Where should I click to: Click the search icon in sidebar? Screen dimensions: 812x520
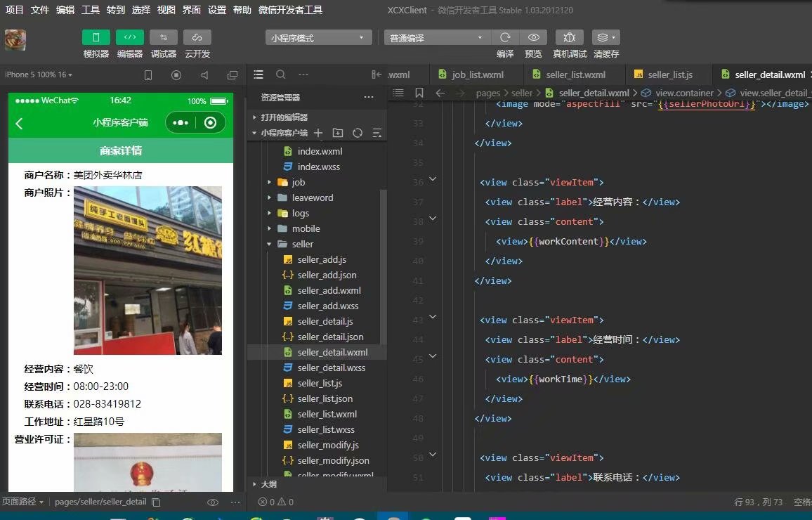[281, 74]
